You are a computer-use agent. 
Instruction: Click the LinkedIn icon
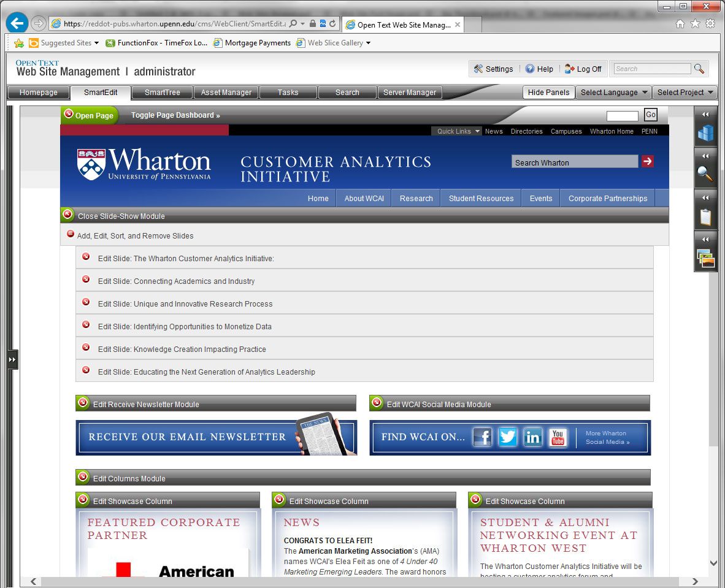click(532, 437)
